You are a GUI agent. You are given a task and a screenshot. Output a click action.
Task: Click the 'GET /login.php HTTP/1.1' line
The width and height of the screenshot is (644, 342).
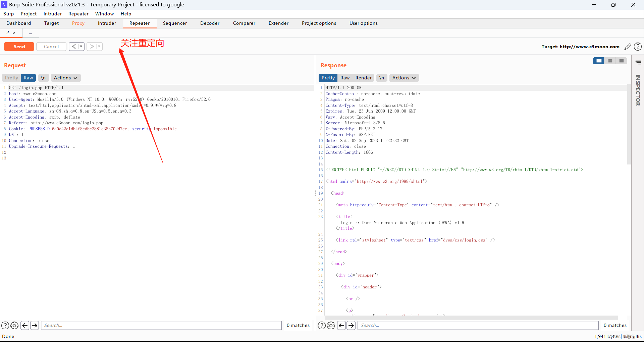coord(36,88)
